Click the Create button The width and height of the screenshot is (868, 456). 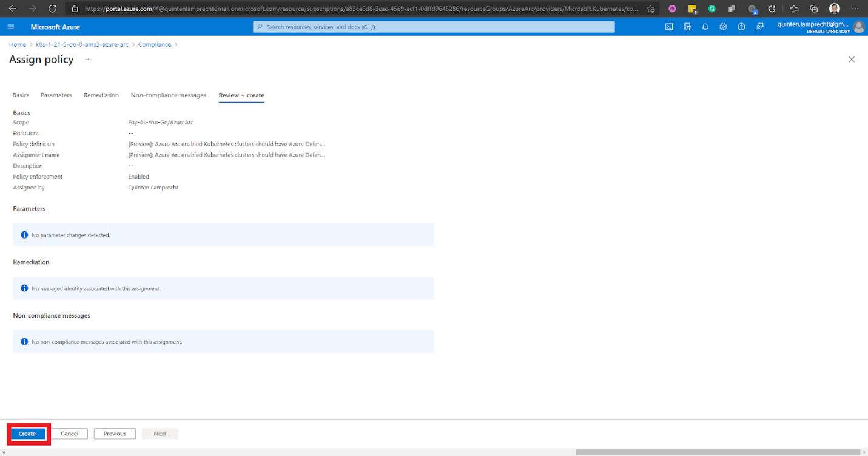(27, 434)
